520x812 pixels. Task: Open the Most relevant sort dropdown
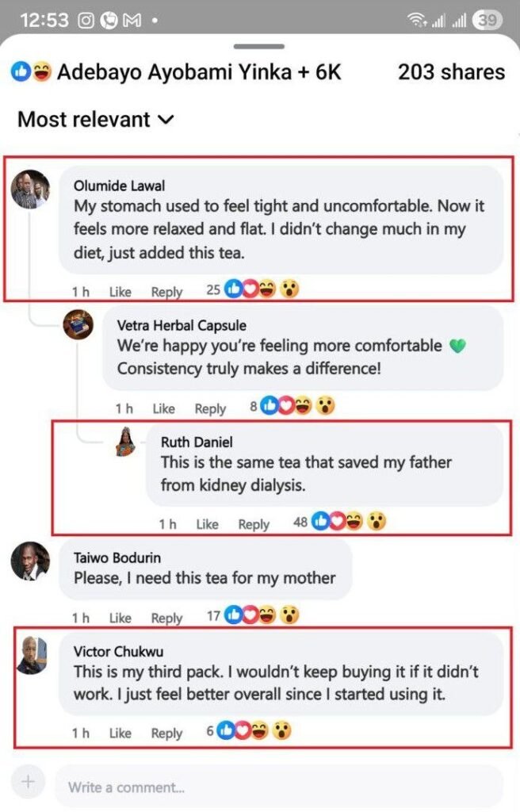[x=95, y=120]
